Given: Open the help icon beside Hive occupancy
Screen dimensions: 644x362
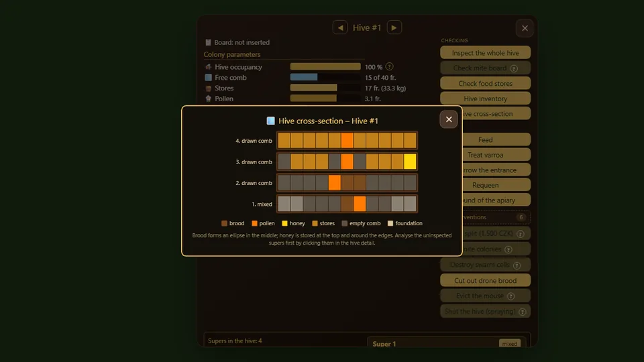Looking at the screenshot, I should (389, 66).
